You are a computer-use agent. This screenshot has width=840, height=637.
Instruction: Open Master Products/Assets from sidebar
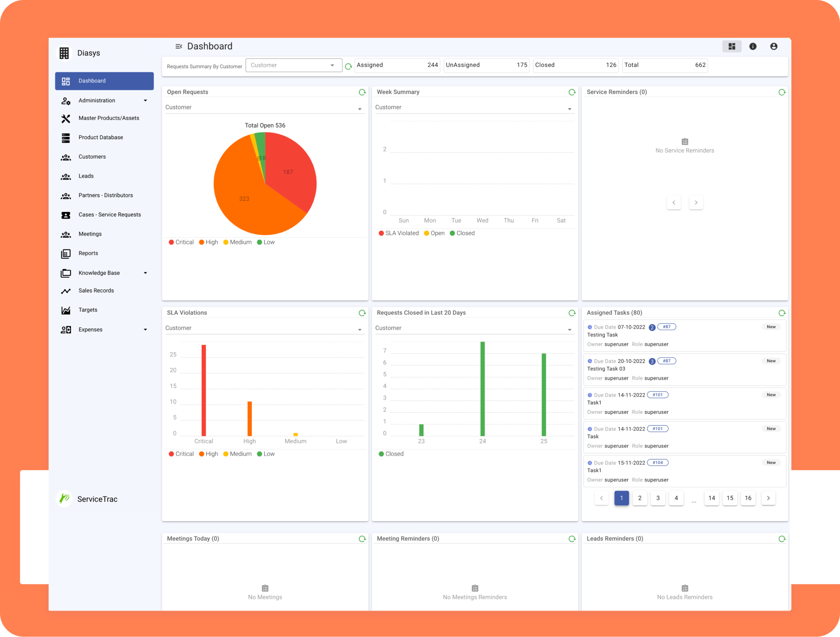[x=104, y=118]
